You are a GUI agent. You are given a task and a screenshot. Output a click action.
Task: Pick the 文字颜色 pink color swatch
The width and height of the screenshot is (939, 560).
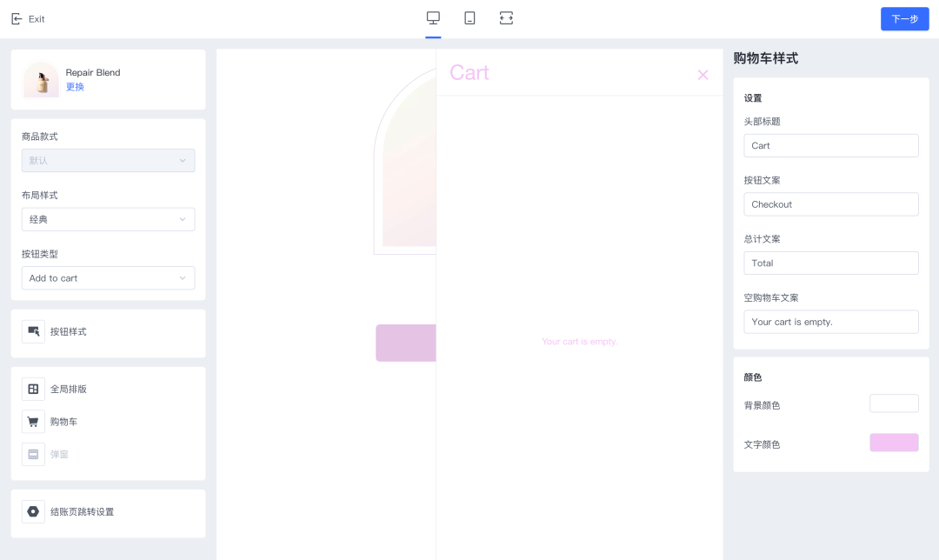(x=894, y=443)
